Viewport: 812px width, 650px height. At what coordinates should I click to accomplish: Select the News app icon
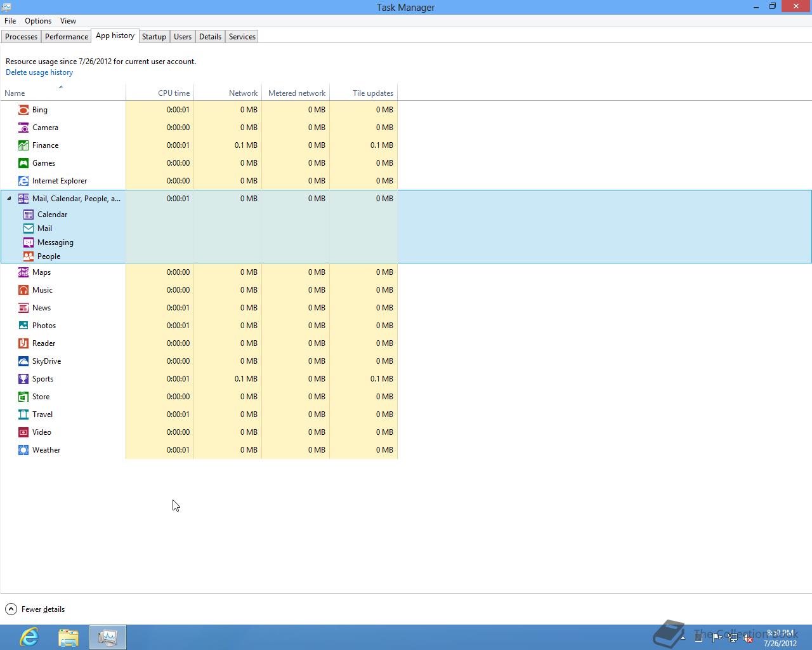pyautogui.click(x=23, y=308)
